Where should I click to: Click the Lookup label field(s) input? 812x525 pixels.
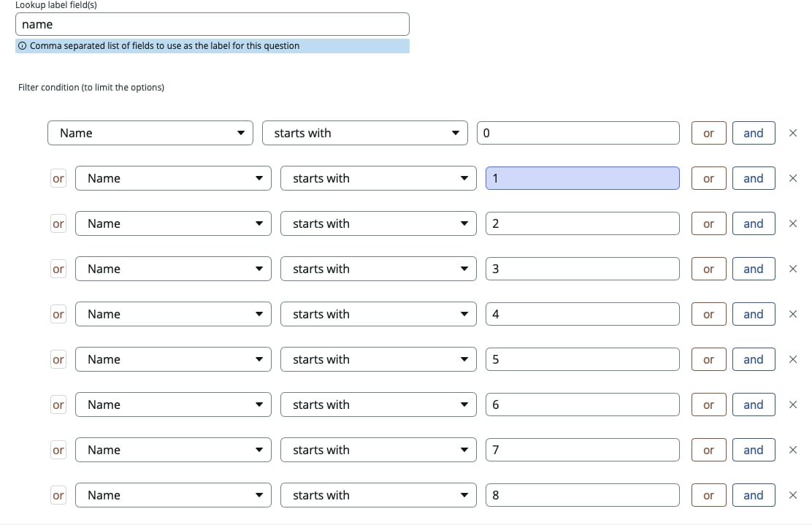212,24
